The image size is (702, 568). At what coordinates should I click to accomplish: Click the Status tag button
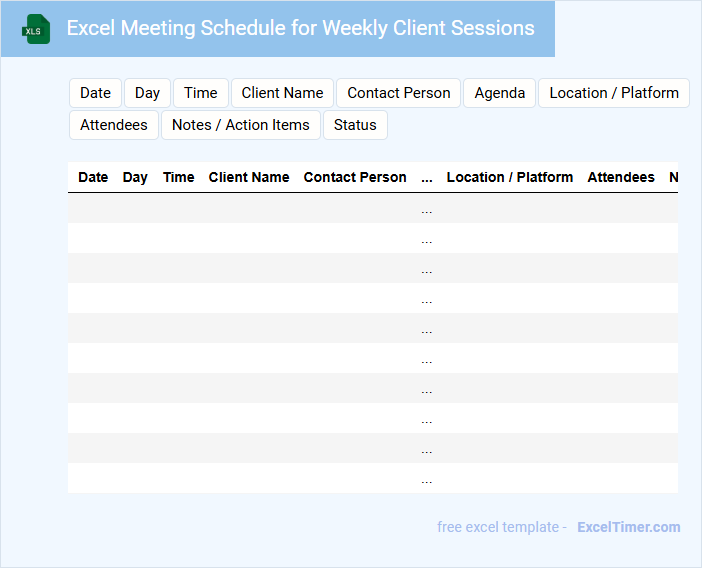point(355,125)
